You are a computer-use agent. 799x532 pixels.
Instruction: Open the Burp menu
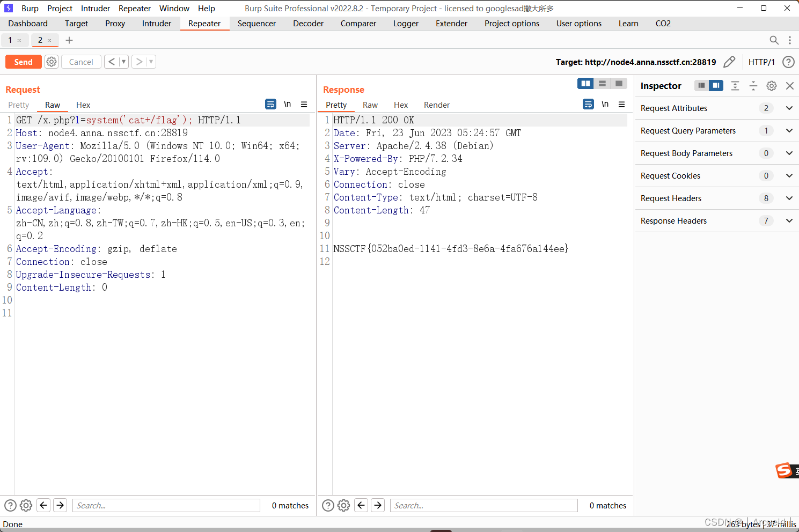coord(30,9)
